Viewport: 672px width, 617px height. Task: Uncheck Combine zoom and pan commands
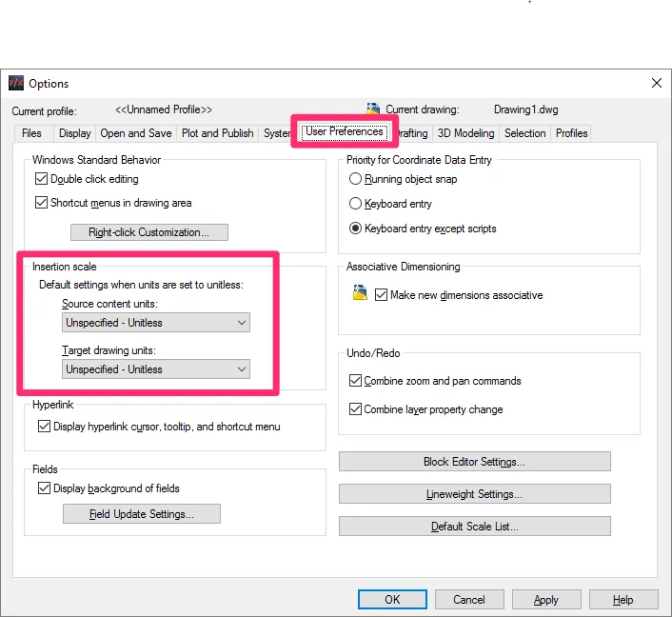pyautogui.click(x=356, y=381)
